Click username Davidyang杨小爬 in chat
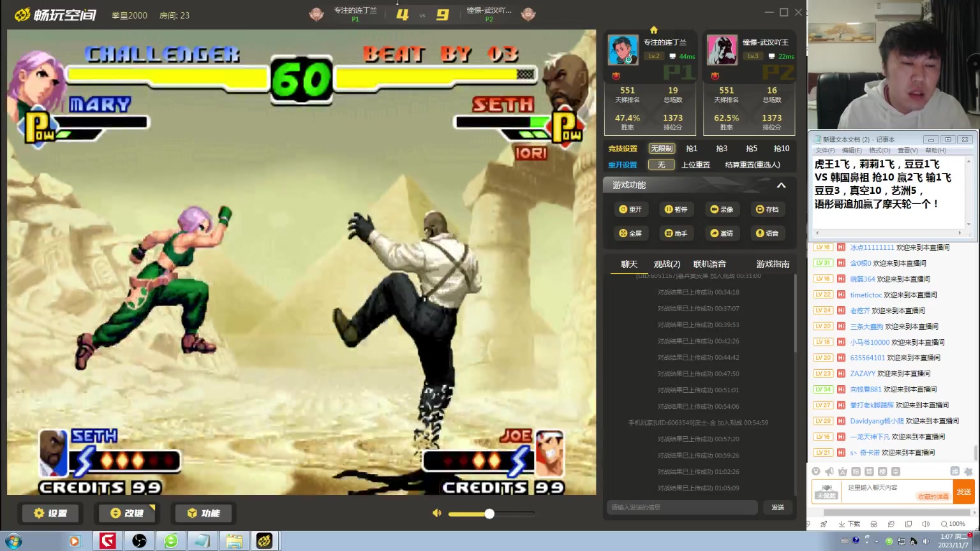This screenshot has height=551, width=980. pos(877,421)
